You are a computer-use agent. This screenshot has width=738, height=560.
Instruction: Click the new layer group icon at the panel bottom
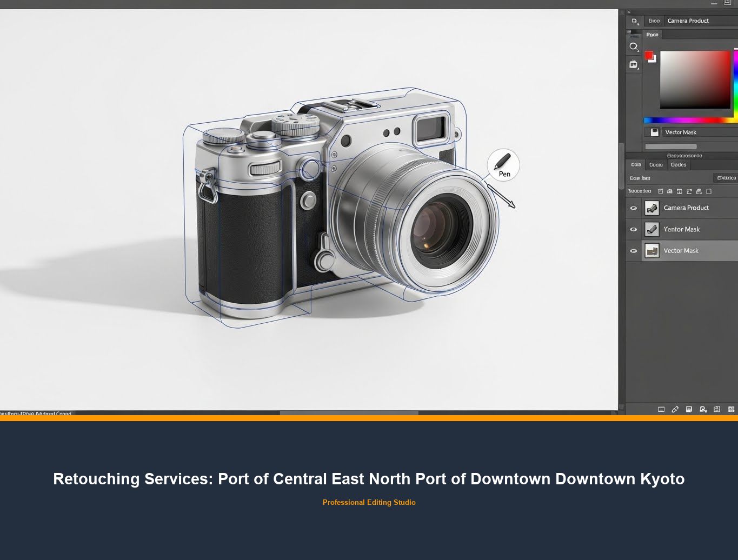(717, 409)
